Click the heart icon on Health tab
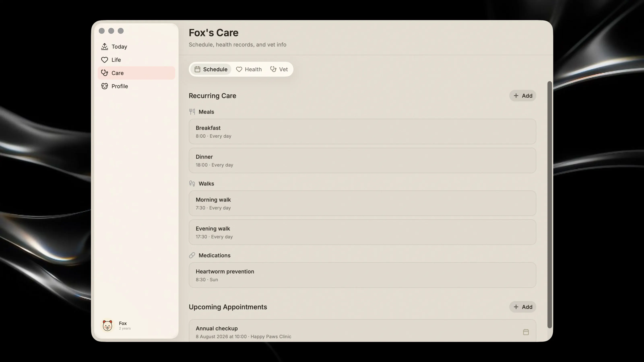The height and width of the screenshot is (362, 644). click(x=239, y=69)
